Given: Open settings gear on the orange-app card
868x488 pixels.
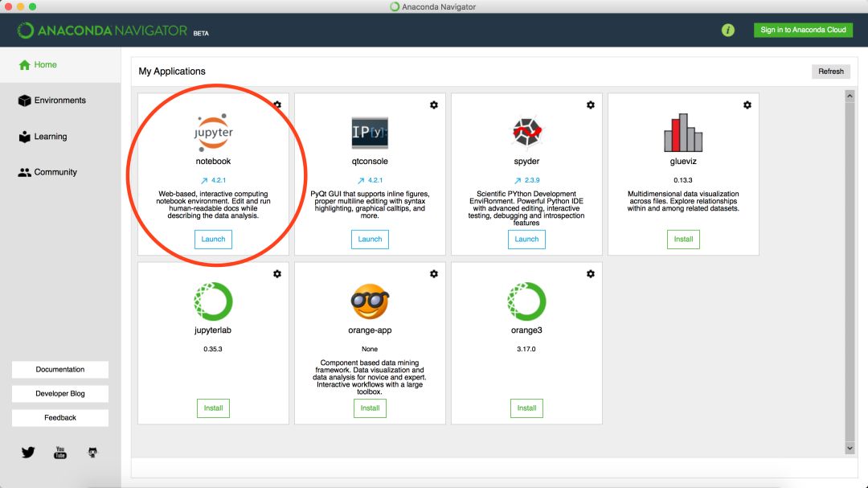Looking at the screenshot, I should (x=434, y=273).
